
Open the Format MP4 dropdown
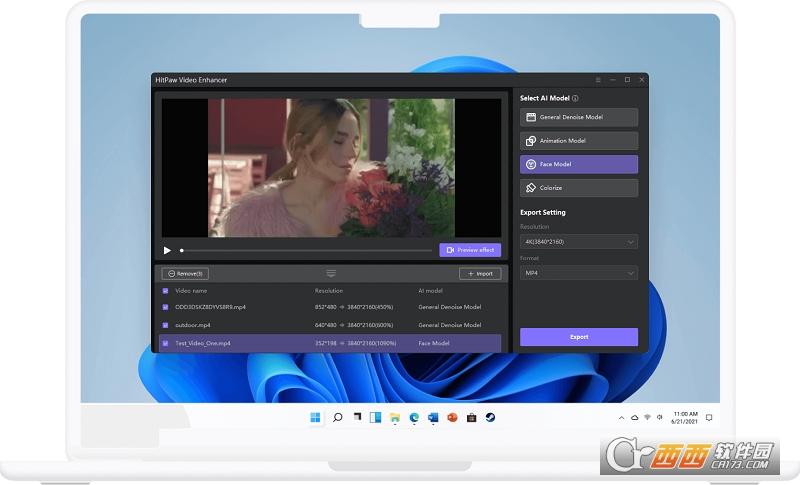pos(579,273)
